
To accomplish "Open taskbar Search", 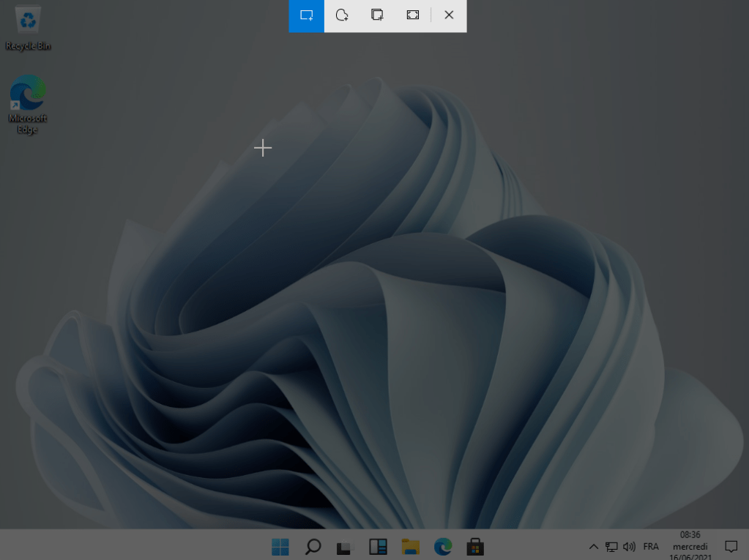I will coord(313,546).
